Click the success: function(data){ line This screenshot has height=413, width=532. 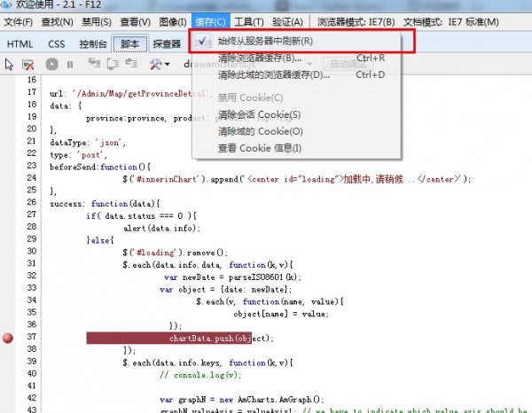(x=105, y=204)
